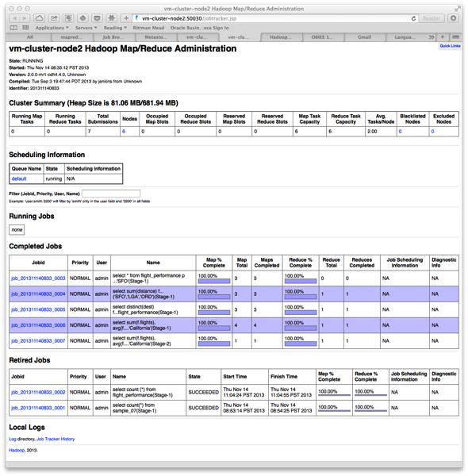Go back with the Safari back arrow

[x=14, y=18]
